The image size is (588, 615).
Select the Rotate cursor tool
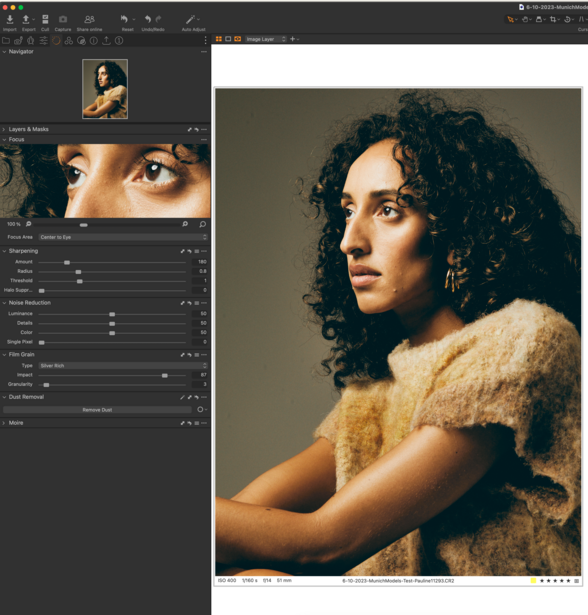click(x=567, y=19)
